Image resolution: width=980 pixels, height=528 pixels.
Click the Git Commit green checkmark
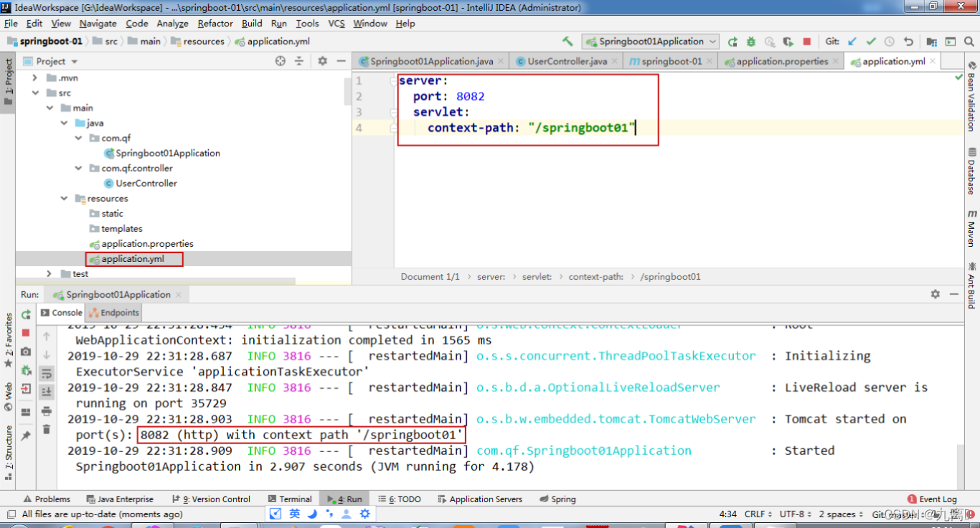click(871, 42)
